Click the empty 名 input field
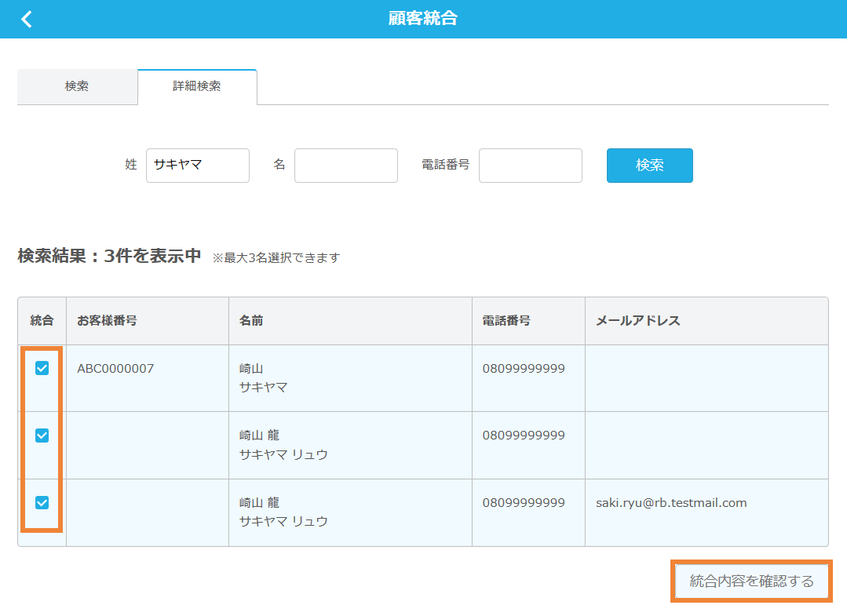 pos(345,165)
